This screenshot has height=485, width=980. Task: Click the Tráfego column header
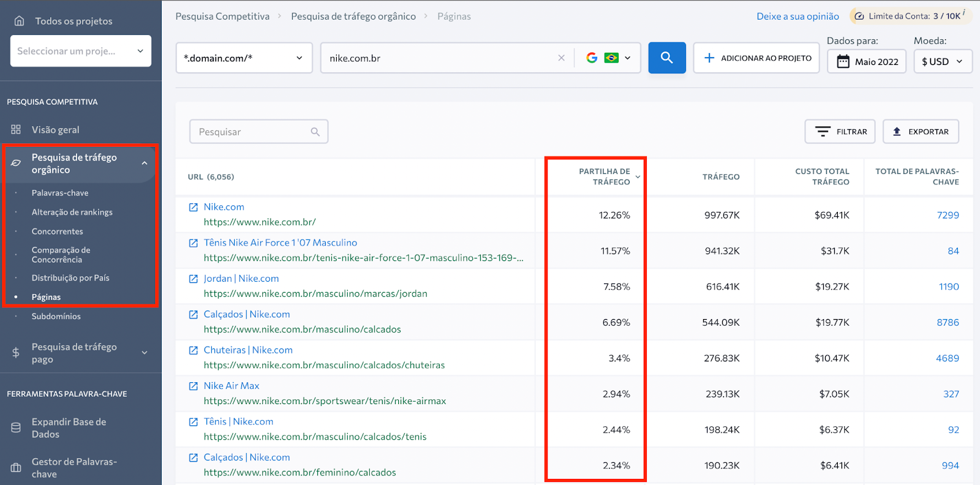click(x=721, y=177)
